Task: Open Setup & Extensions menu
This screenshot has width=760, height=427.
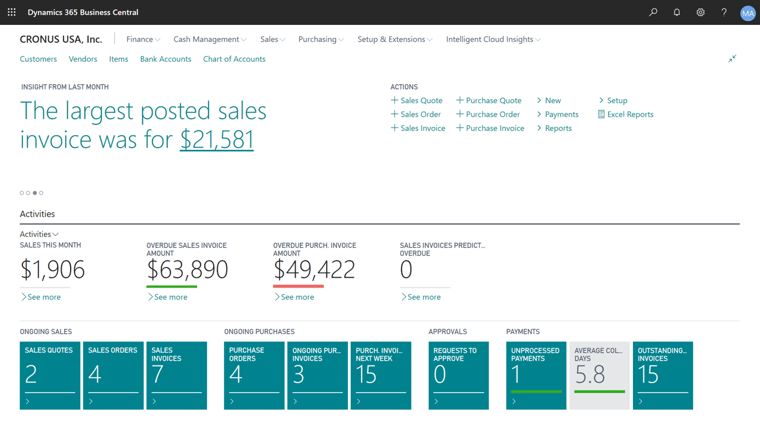Action: click(x=395, y=39)
